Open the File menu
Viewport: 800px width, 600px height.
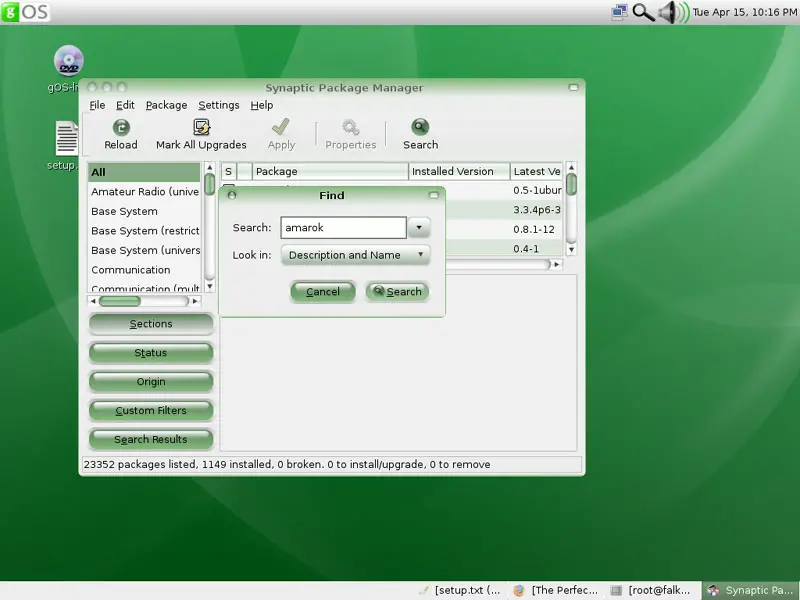point(97,105)
